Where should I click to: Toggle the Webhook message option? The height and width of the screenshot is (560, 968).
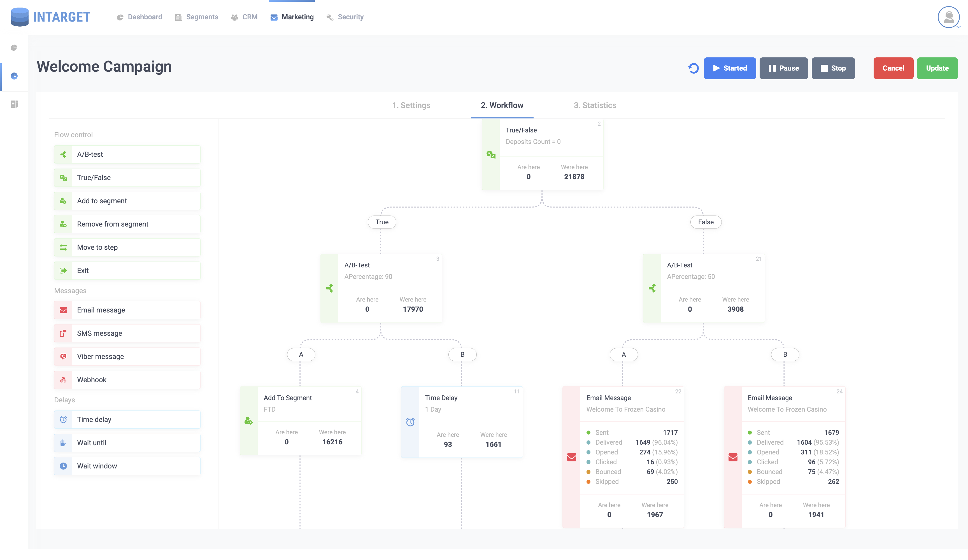127,379
